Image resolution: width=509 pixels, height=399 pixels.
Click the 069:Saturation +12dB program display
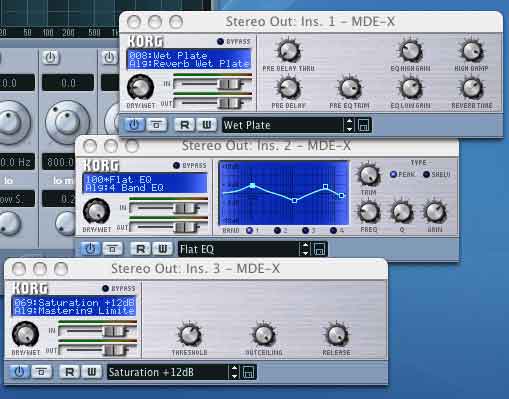[74, 307]
